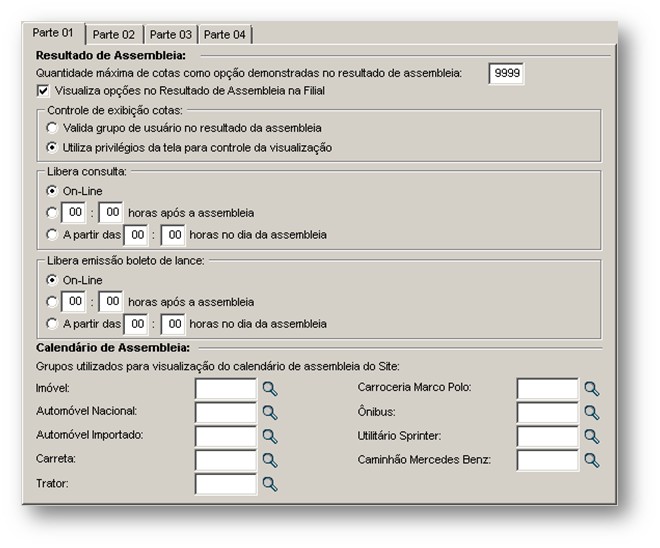The height and width of the screenshot is (548, 660).
Task: Open lookup search icon for Carreta
Action: point(270,460)
